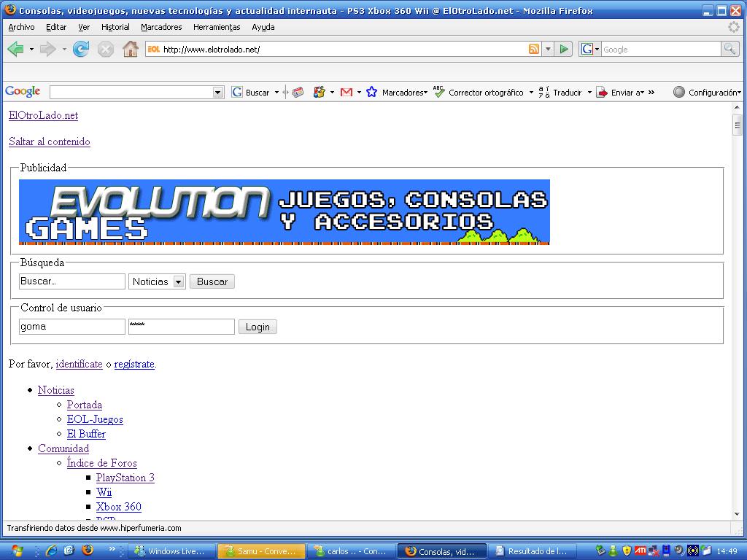
Task: Open the Archivo menu
Action: (21, 27)
